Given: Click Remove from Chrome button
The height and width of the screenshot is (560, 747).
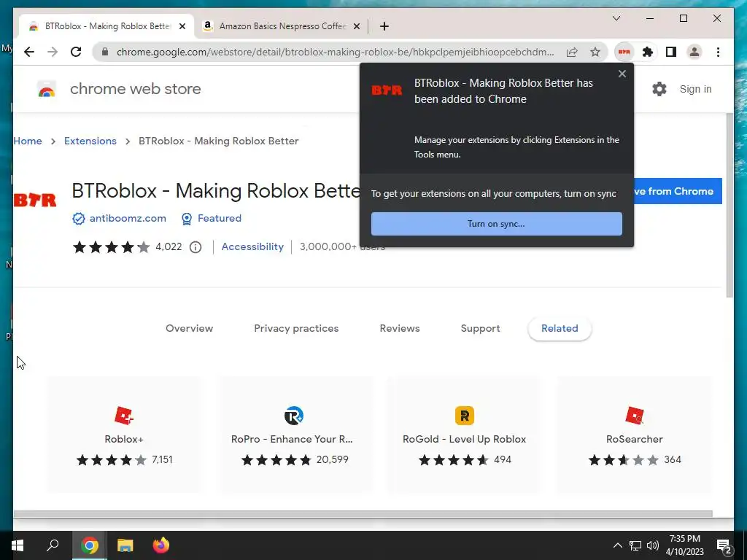Looking at the screenshot, I should pyautogui.click(x=678, y=192).
